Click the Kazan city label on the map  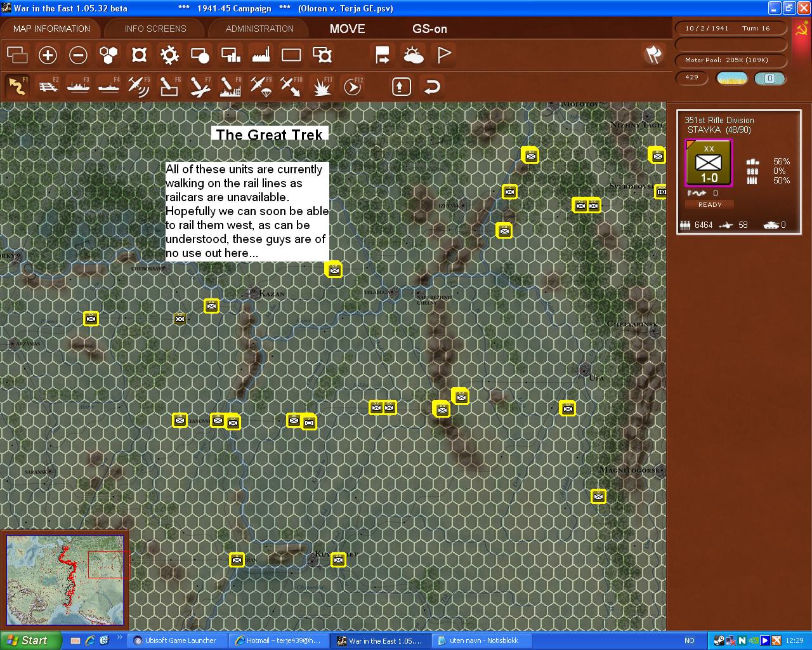[x=272, y=294]
